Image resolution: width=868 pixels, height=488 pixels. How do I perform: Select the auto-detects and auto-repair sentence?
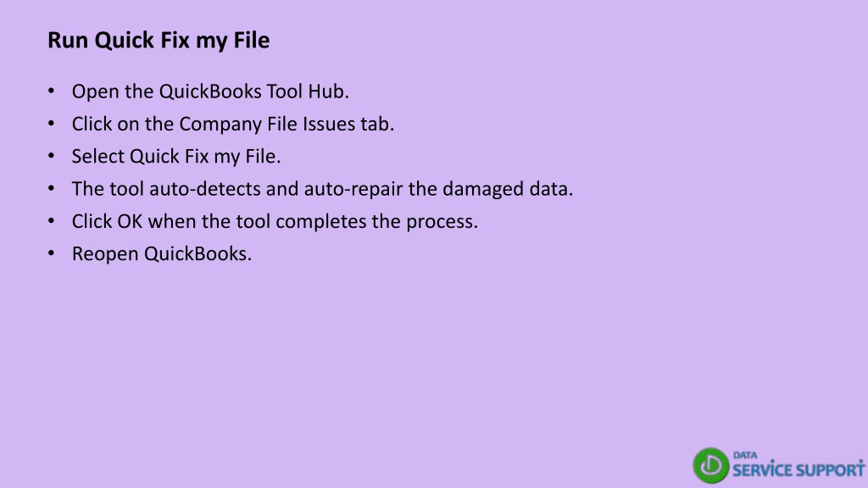(322, 189)
